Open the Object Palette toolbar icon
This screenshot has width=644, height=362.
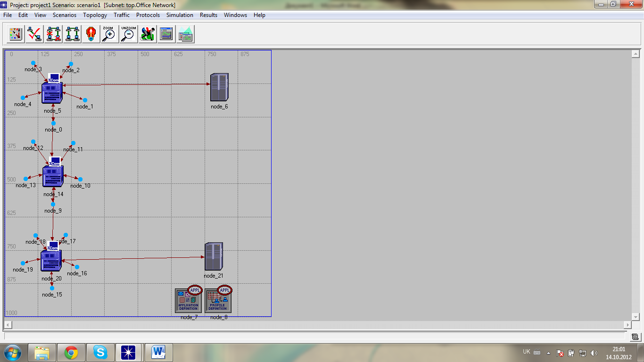pos(15,34)
